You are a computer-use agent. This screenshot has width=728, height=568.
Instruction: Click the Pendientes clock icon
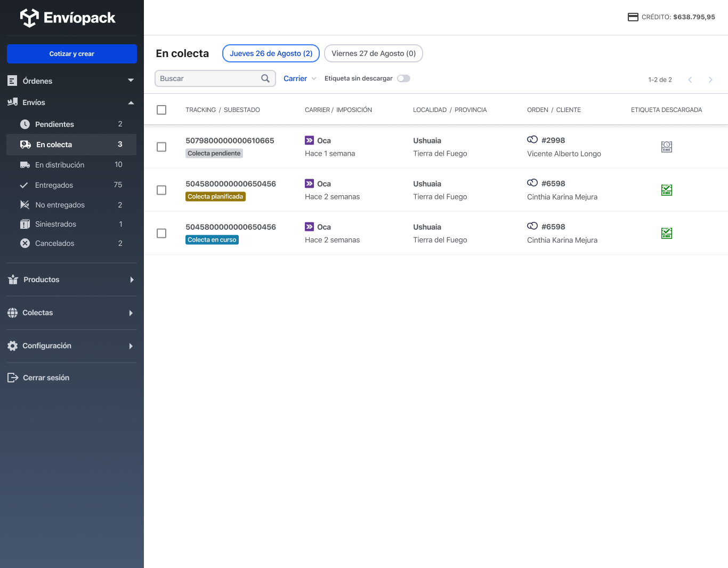tap(25, 124)
